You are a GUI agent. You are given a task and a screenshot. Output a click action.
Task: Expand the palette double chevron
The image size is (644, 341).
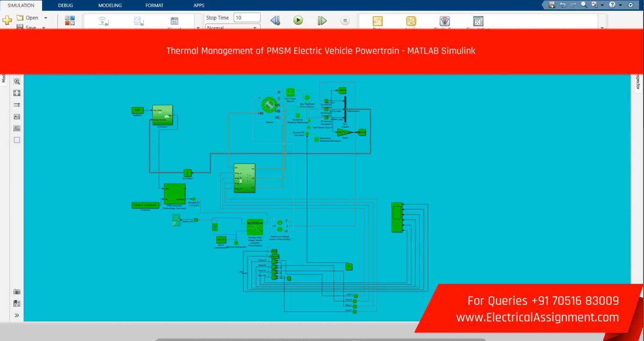(x=17, y=315)
